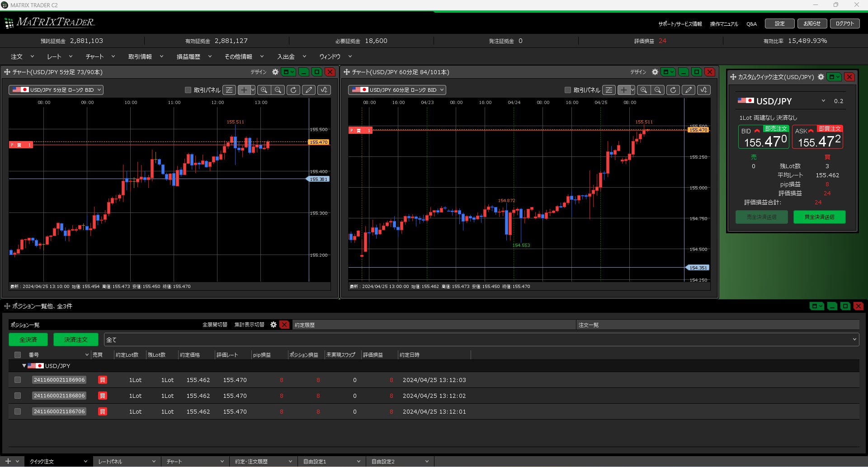Image resolution: width=868 pixels, height=467 pixels.
Task: Open position list gear settings
Action: click(274, 325)
